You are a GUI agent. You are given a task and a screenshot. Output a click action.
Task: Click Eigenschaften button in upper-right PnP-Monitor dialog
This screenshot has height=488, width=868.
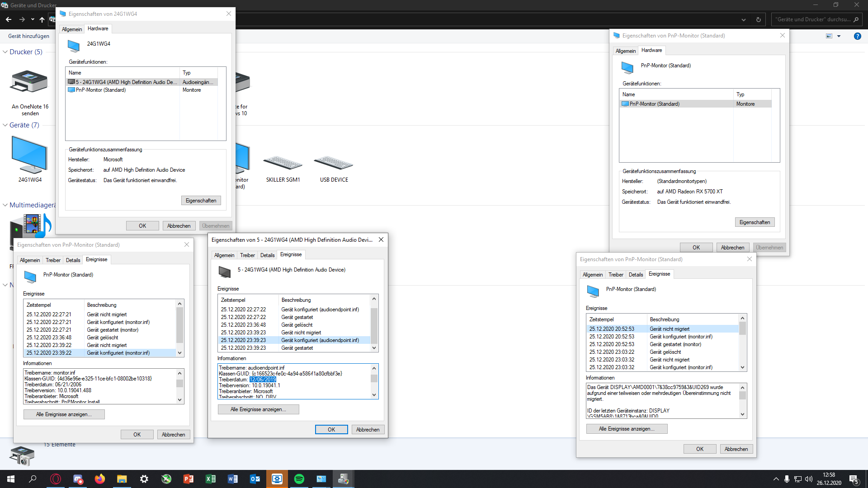click(755, 222)
